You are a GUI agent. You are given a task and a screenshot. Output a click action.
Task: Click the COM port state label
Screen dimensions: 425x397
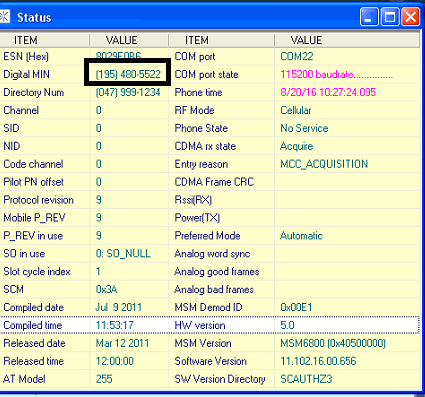pos(206,74)
